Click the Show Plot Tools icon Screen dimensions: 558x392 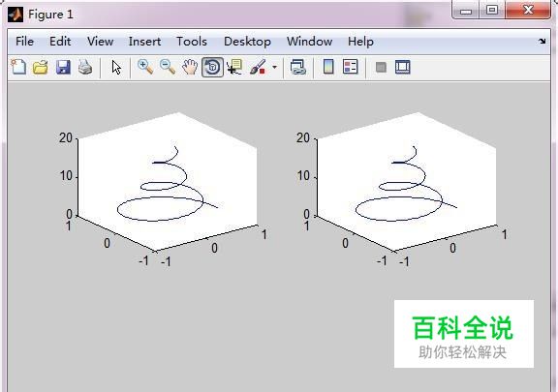click(402, 67)
